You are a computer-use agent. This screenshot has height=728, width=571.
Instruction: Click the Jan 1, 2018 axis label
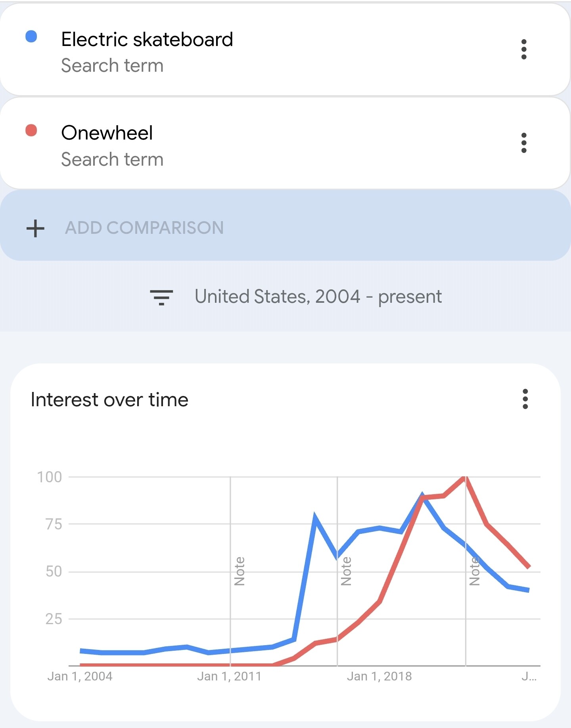pyautogui.click(x=379, y=676)
